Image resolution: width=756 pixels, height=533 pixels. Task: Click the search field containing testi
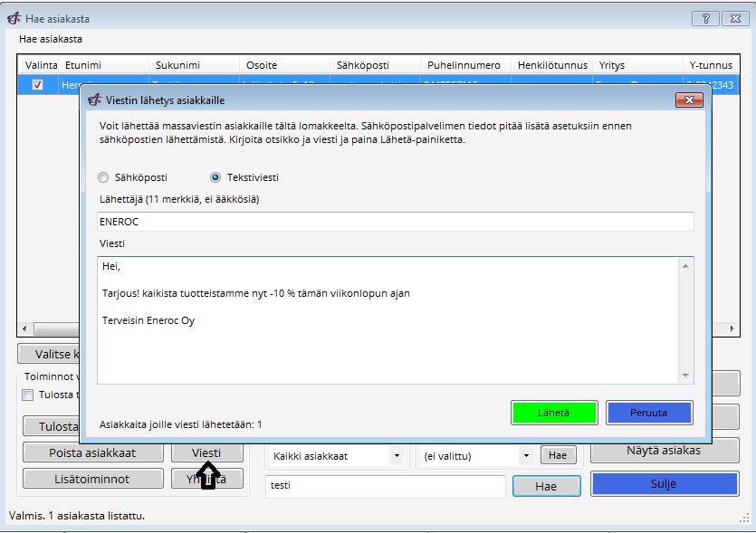(x=385, y=486)
